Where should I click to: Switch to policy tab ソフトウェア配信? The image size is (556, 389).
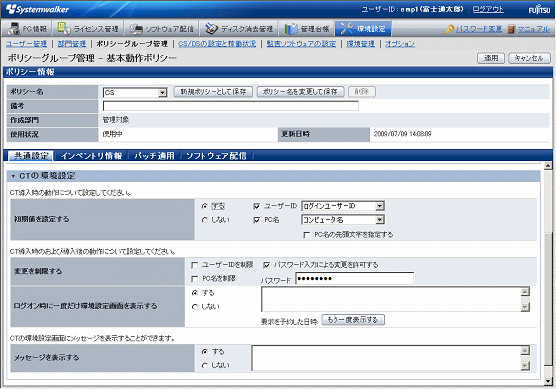click(216, 156)
